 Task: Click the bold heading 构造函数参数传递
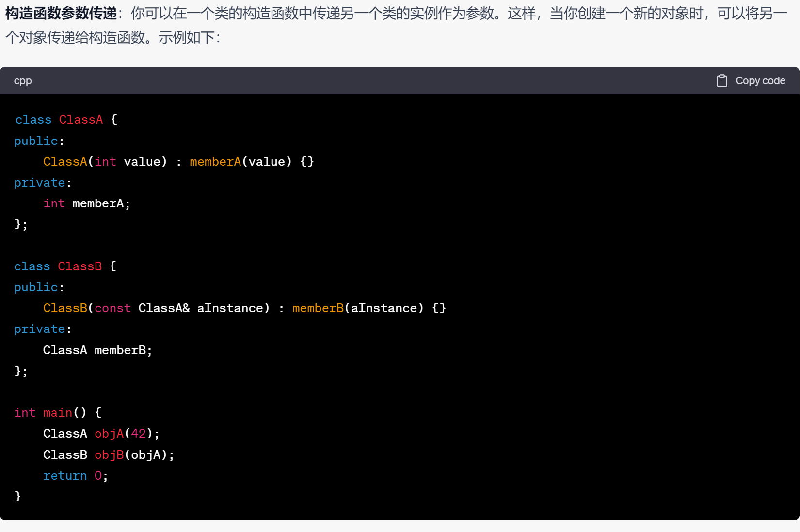[x=61, y=13]
